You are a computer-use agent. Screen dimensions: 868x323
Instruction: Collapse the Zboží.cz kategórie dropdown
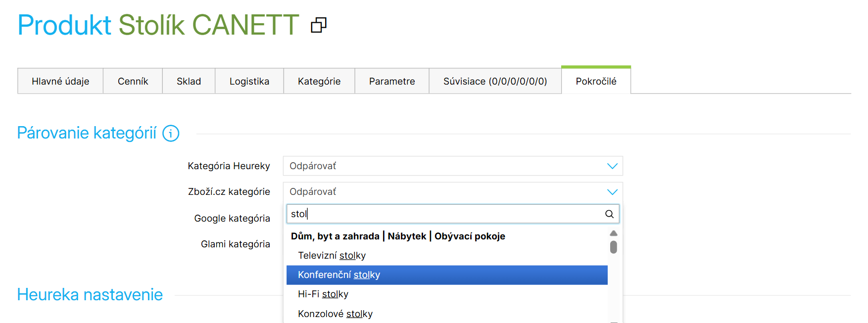click(x=612, y=191)
